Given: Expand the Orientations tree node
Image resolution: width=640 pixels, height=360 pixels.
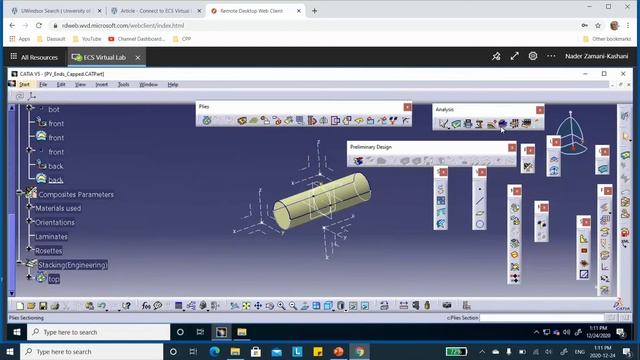Looking at the screenshot, I should pyautogui.click(x=29, y=221).
